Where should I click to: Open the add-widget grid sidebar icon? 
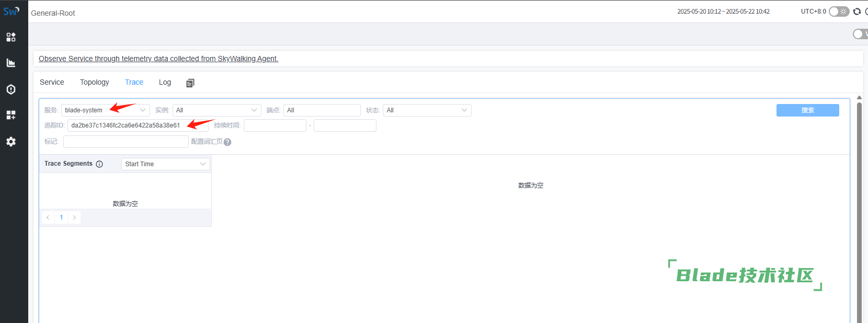pos(11,115)
